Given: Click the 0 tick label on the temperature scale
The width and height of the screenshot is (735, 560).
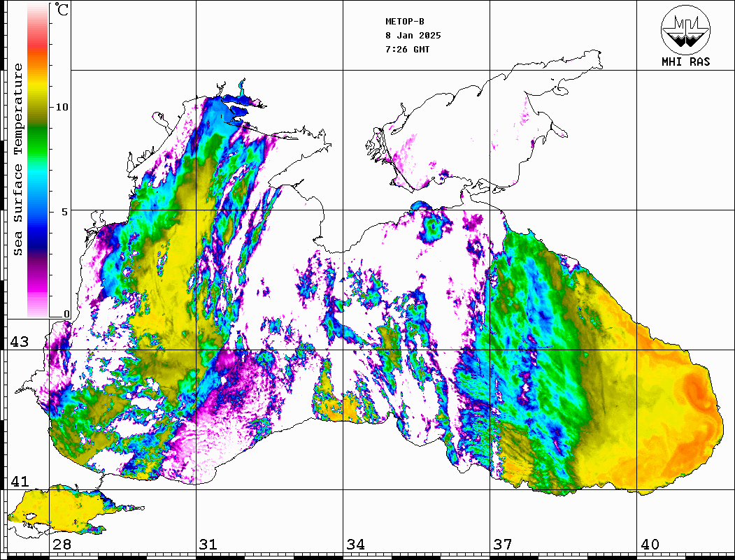Looking at the screenshot, I should tap(66, 314).
